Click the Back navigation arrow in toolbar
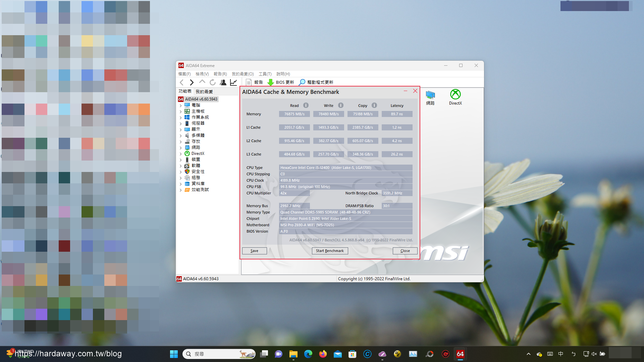Viewport: 644px width, 362px height. click(x=181, y=82)
